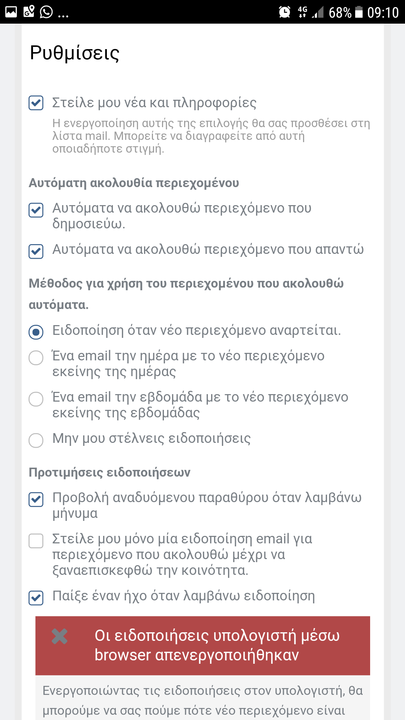Select 'Ένα email την ημέρα' radio option
Viewport: 405px width, 720px height.
click(36, 358)
